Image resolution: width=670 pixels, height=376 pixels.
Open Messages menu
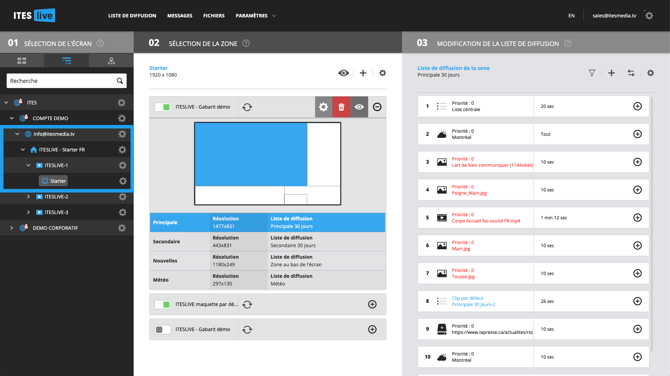pyautogui.click(x=179, y=16)
